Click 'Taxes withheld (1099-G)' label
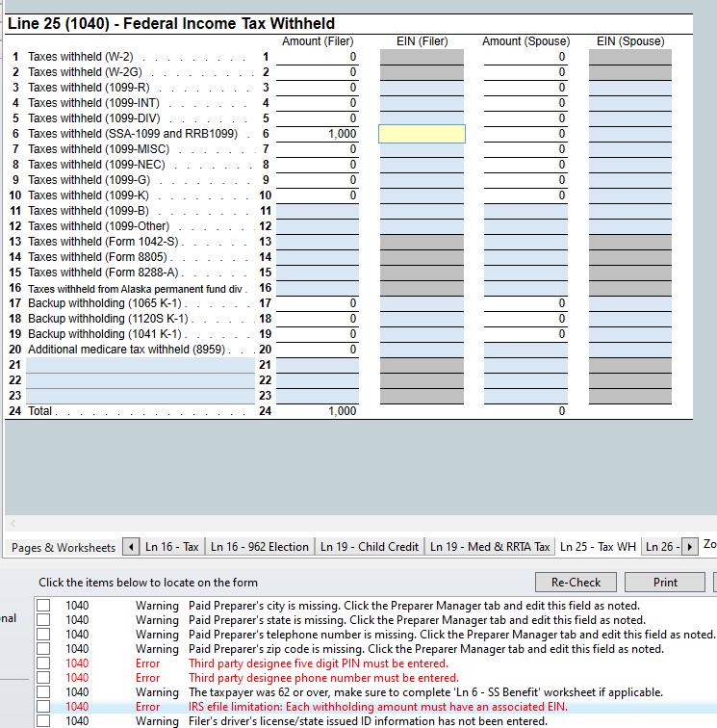The width and height of the screenshot is (717, 728). [90, 180]
